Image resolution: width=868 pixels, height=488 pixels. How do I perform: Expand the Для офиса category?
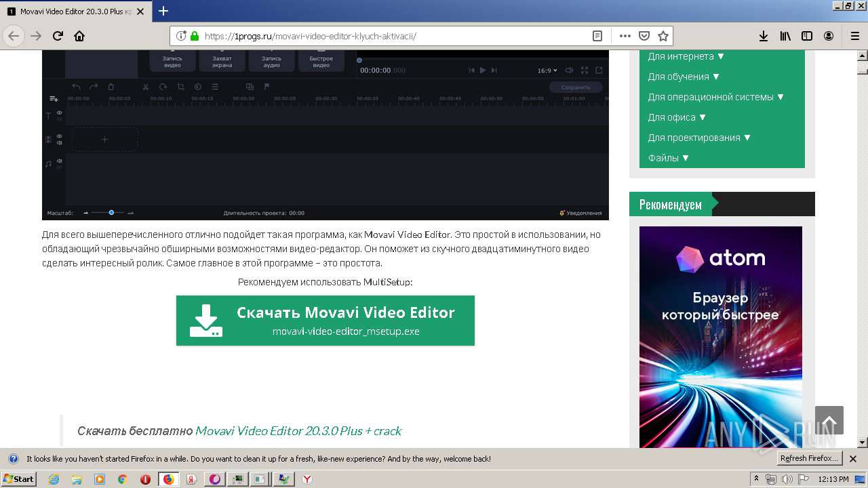(x=677, y=117)
